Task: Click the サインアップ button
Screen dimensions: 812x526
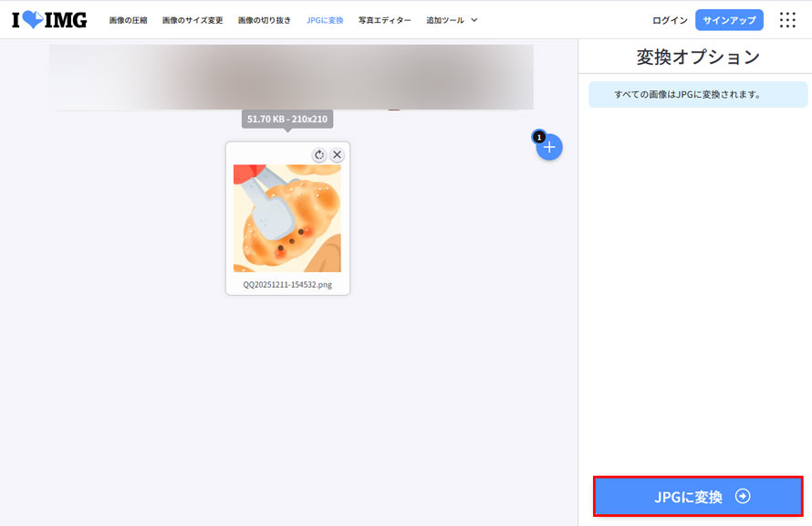Action: tap(729, 20)
